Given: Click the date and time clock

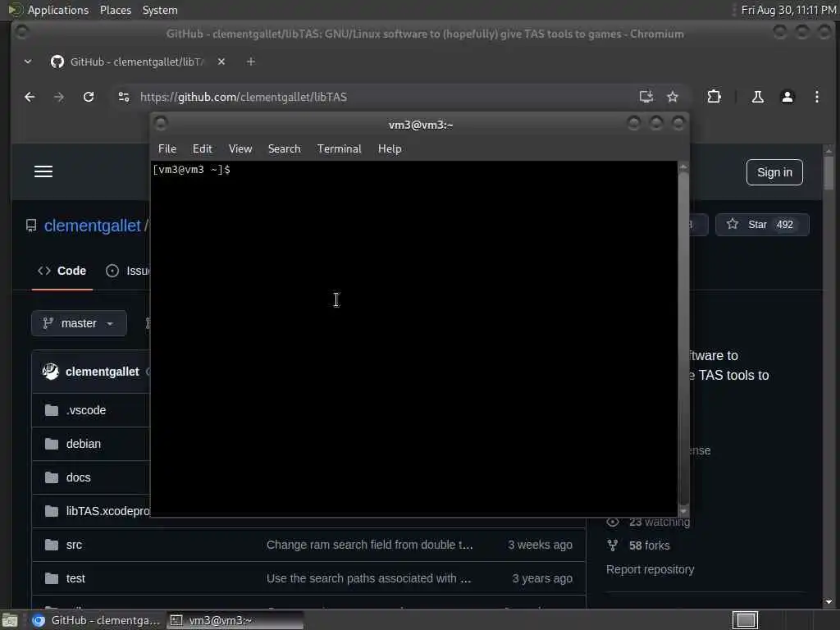Looking at the screenshot, I should click(788, 10).
